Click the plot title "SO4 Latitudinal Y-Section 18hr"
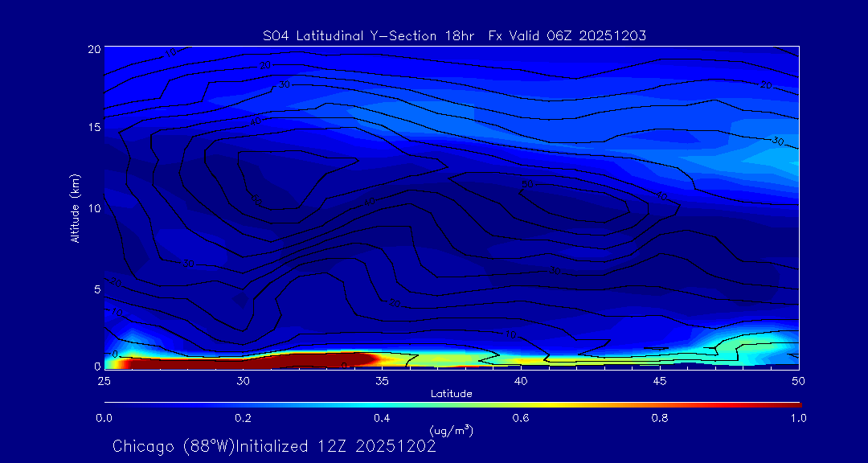The height and width of the screenshot is (463, 868). 369,36
